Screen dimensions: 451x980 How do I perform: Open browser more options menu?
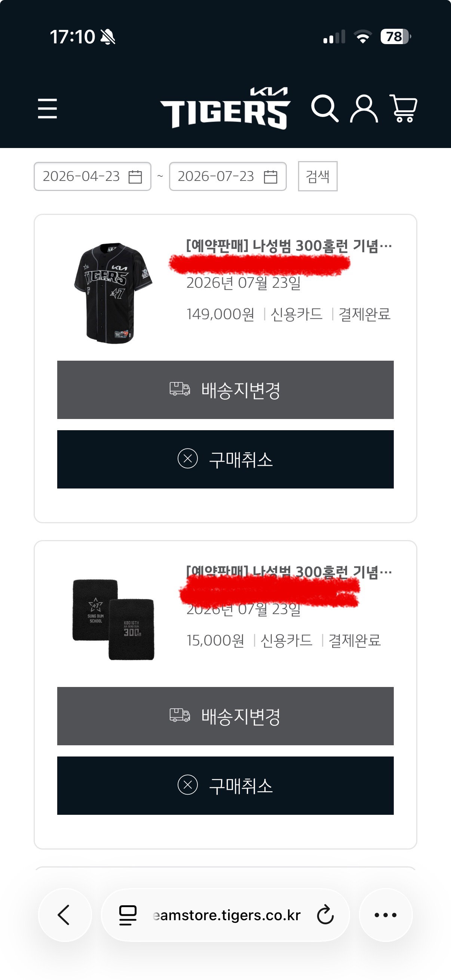[386, 915]
